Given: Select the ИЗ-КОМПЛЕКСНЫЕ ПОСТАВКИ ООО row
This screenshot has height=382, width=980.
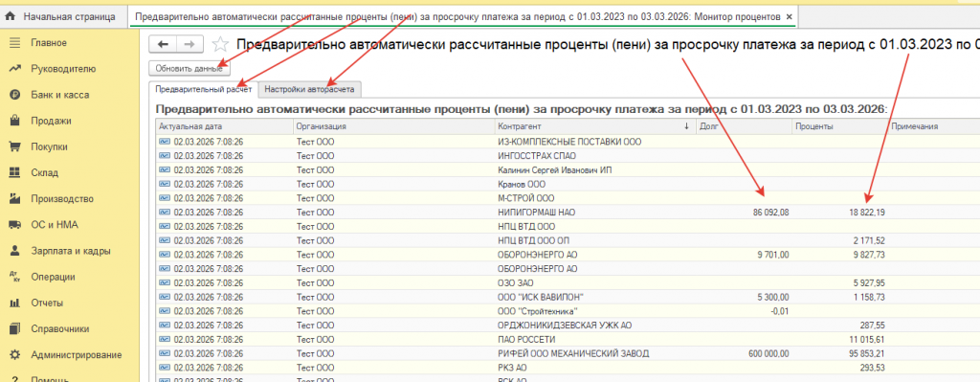Looking at the screenshot, I should [x=568, y=142].
